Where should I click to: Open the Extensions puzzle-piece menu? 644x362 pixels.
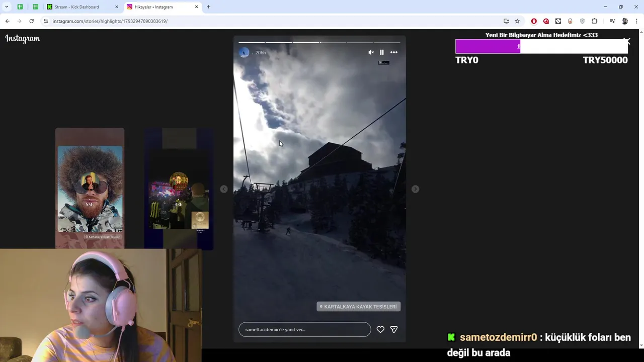595,21
